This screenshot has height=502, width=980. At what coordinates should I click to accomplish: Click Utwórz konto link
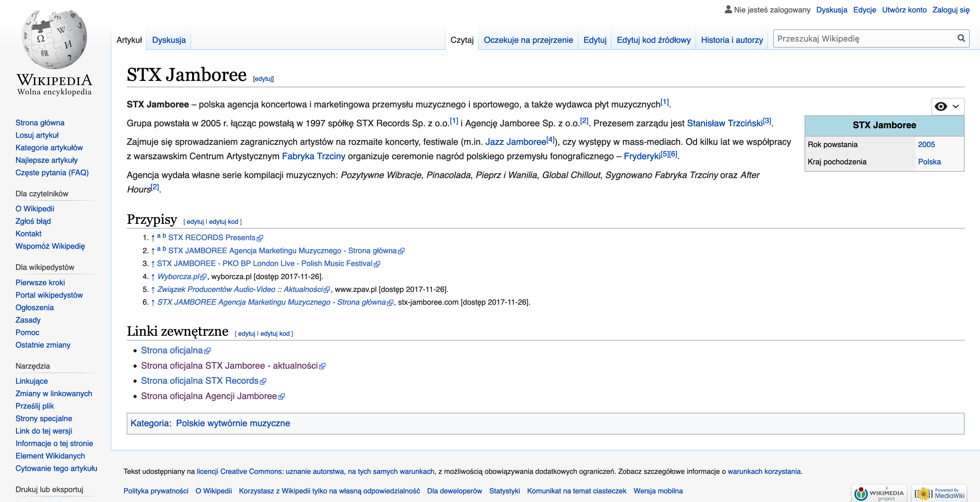tap(904, 10)
